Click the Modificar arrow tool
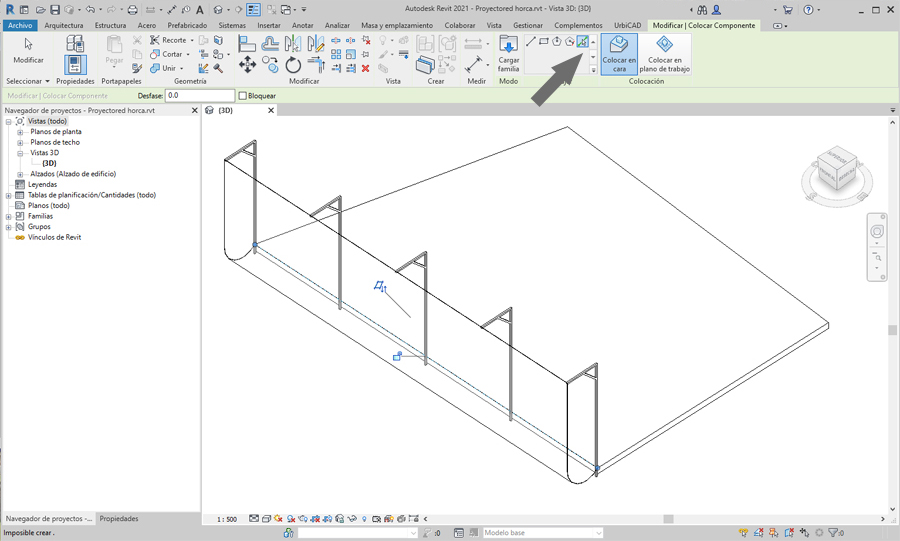The height and width of the screenshot is (541, 900). click(28, 50)
